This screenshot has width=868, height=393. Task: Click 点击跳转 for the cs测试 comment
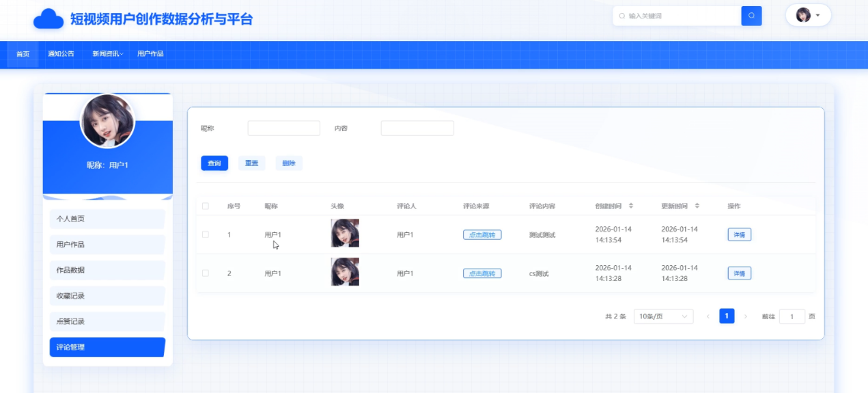pos(482,273)
